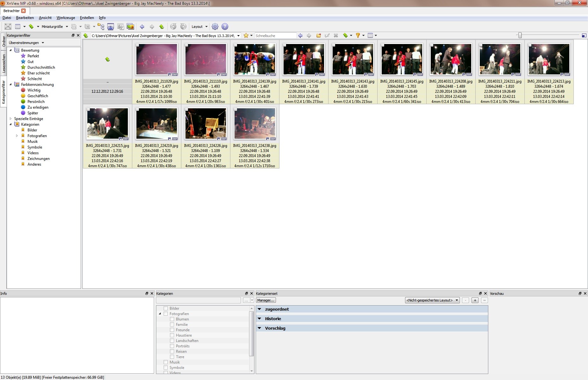Rotate left counter-clockwise icon
The width and height of the screenshot is (588, 380).
pyautogui.click(x=173, y=27)
